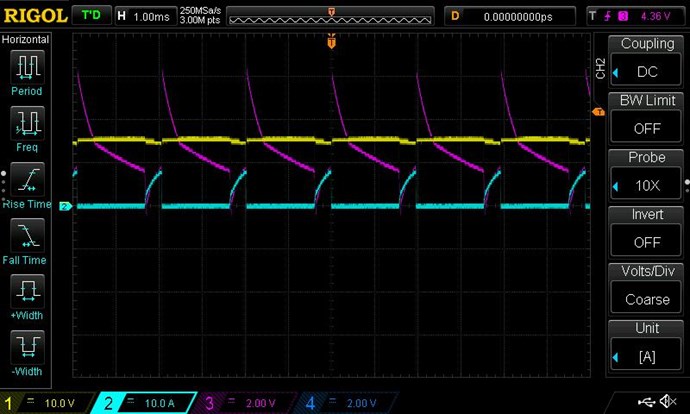Click the D delay value 0.00000000ps
The width and height of the screenshot is (690, 414).
click(510, 16)
